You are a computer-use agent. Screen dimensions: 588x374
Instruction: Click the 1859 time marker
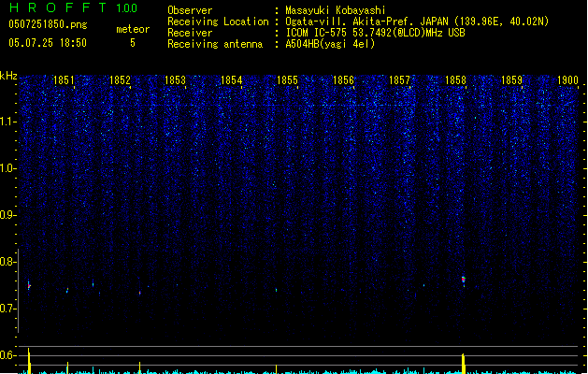point(511,80)
